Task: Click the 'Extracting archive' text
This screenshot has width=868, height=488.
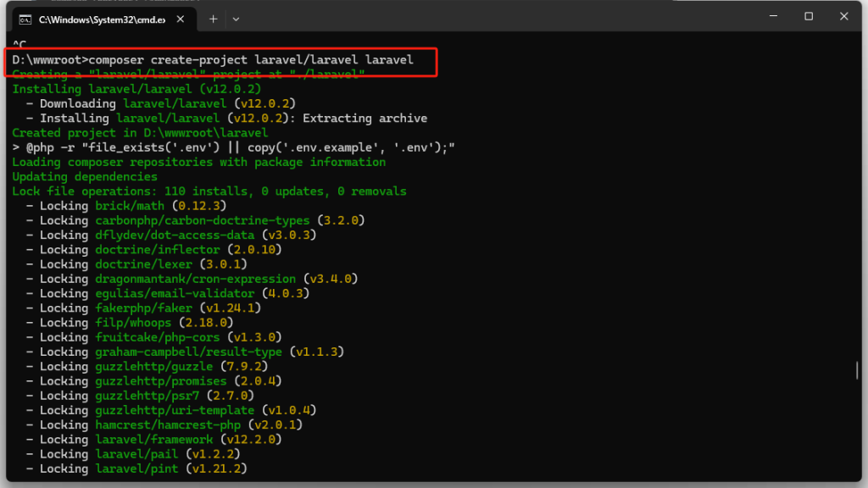Action: [x=364, y=119]
